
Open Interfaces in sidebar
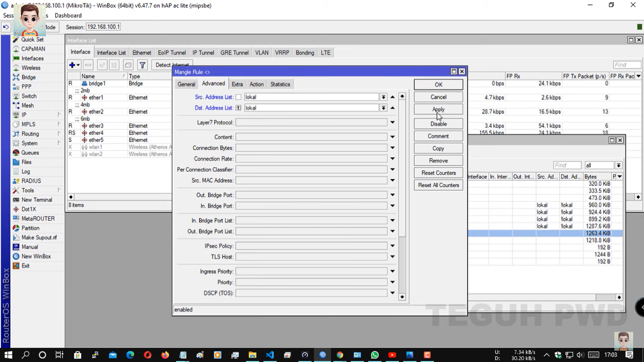coord(33,58)
